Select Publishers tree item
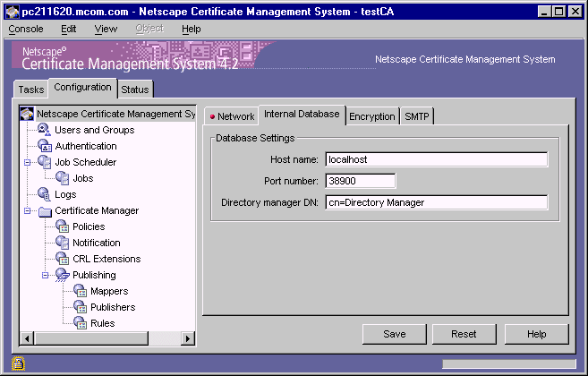This screenshot has height=376, width=588. tap(113, 307)
